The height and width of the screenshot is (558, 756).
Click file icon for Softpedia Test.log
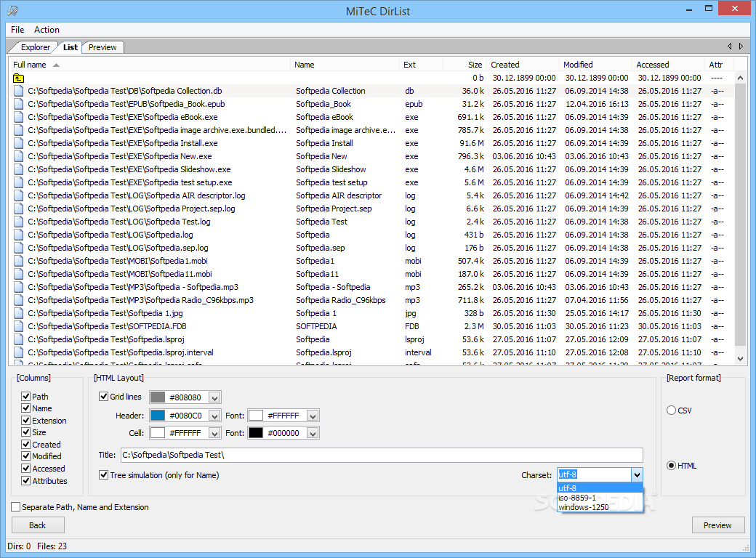click(x=18, y=222)
